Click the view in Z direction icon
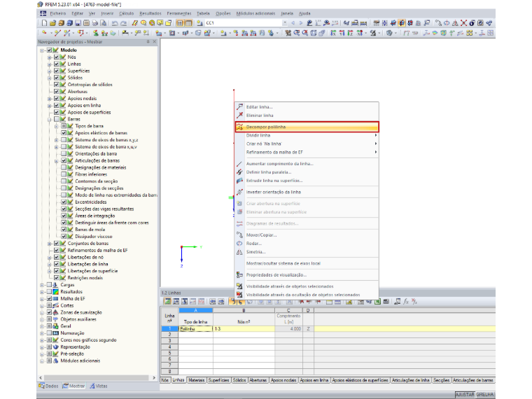This screenshot has height=399, width=532. [350, 33]
